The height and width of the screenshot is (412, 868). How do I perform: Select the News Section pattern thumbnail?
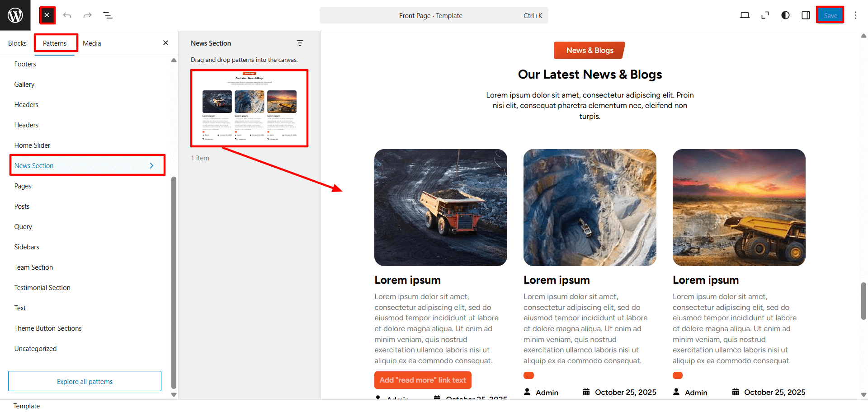tap(249, 108)
